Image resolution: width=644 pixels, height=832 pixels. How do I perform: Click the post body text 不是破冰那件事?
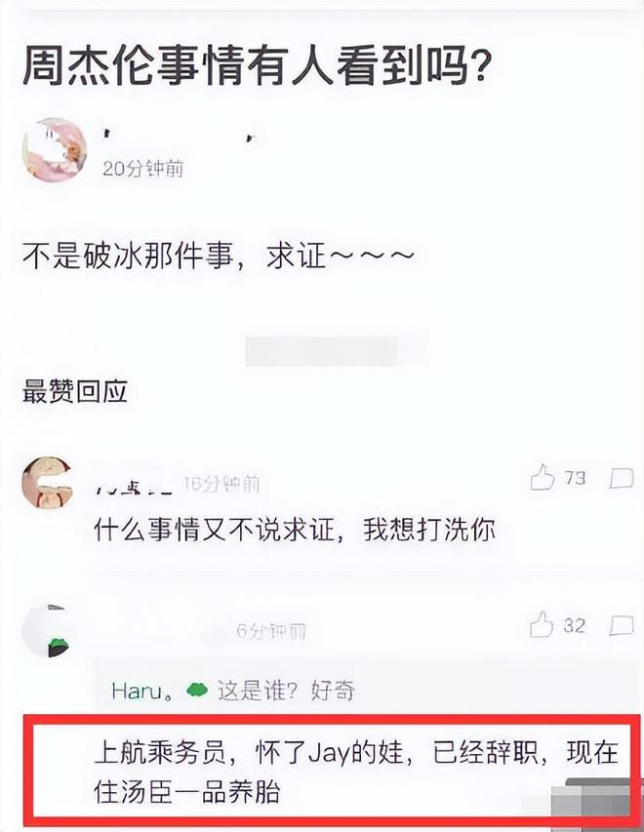coord(128,257)
